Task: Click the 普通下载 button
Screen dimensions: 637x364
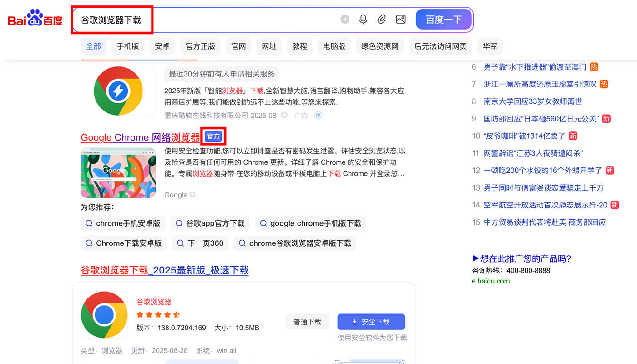Action: [308, 322]
